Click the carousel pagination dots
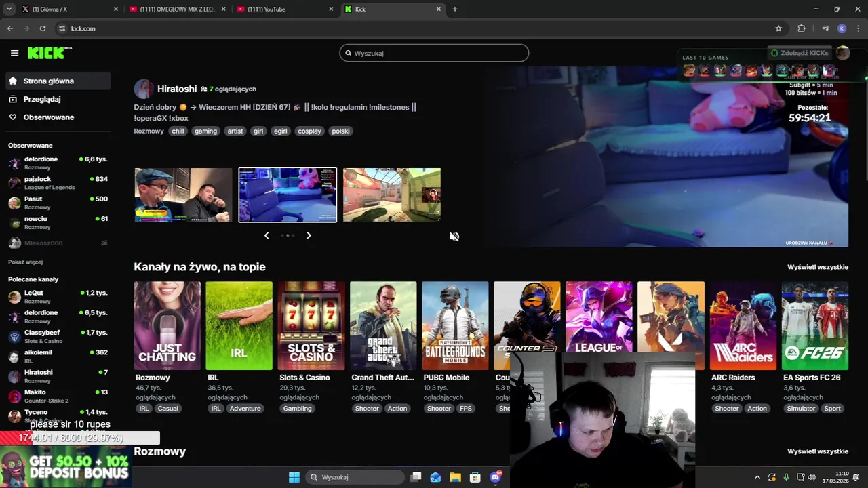The height and width of the screenshot is (488, 868). tap(288, 235)
